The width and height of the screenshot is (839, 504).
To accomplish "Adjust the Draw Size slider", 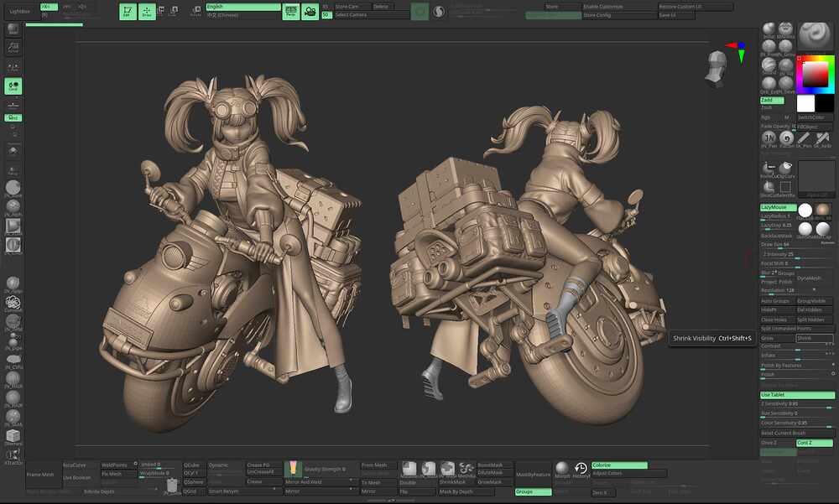I will point(797,245).
